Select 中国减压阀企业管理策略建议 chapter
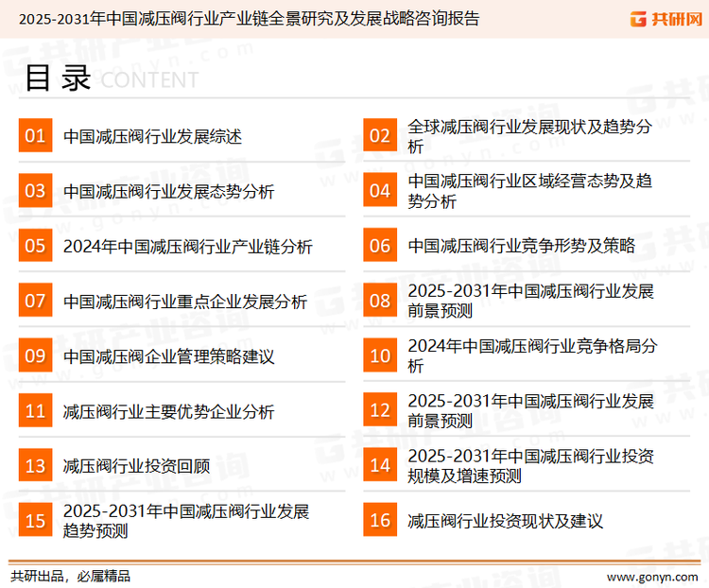 click(168, 356)
